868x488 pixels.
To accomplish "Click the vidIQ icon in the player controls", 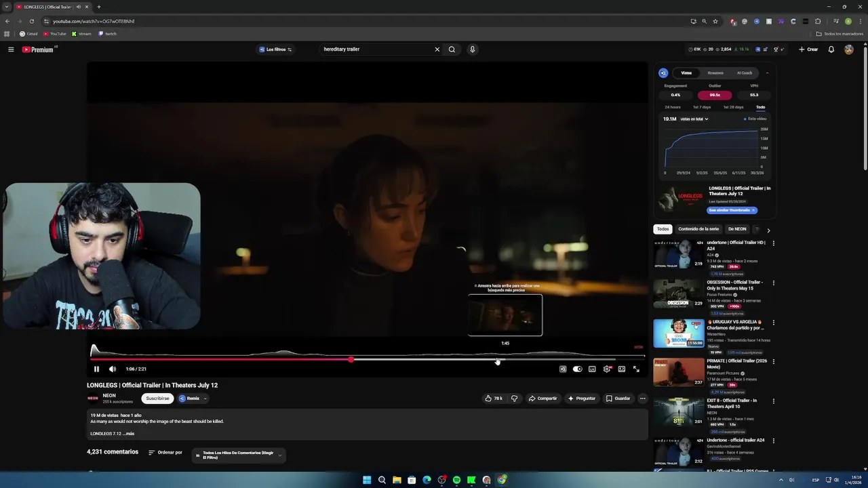I will 563,369.
